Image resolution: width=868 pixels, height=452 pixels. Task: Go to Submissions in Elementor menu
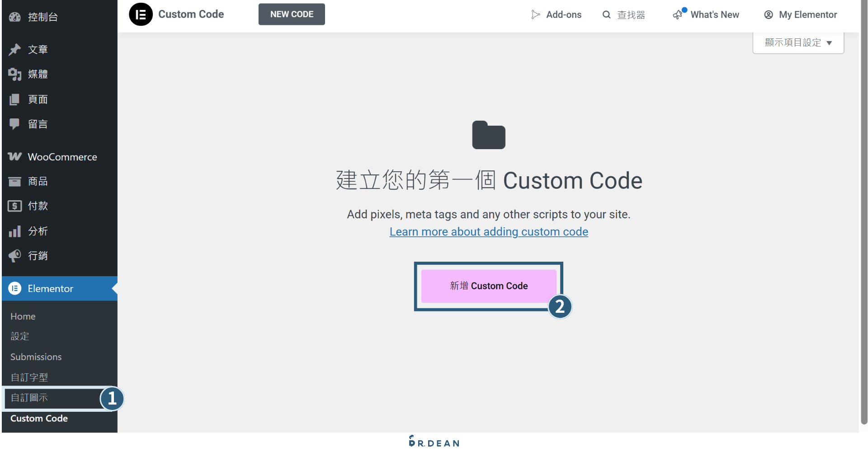click(36, 357)
